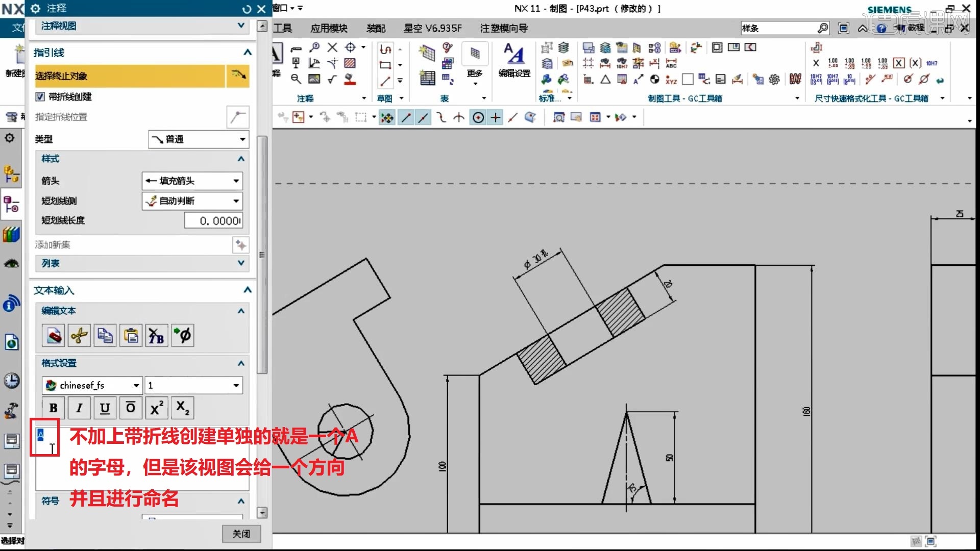980x551 pixels.
Task: Open the history clock sidebar icon
Action: click(x=11, y=381)
